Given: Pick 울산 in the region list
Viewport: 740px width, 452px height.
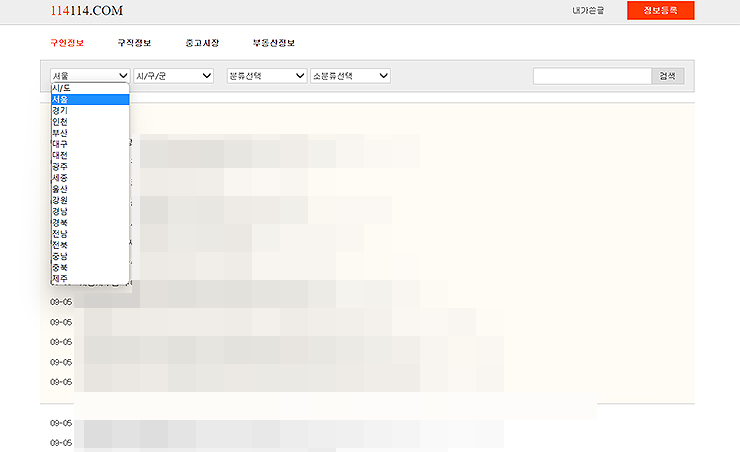Looking at the screenshot, I should coord(90,189).
